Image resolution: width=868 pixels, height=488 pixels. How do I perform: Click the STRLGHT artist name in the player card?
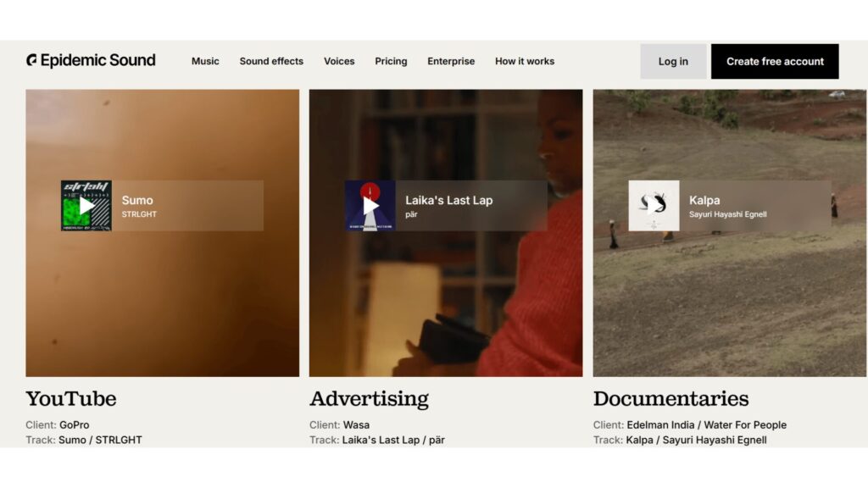point(139,214)
